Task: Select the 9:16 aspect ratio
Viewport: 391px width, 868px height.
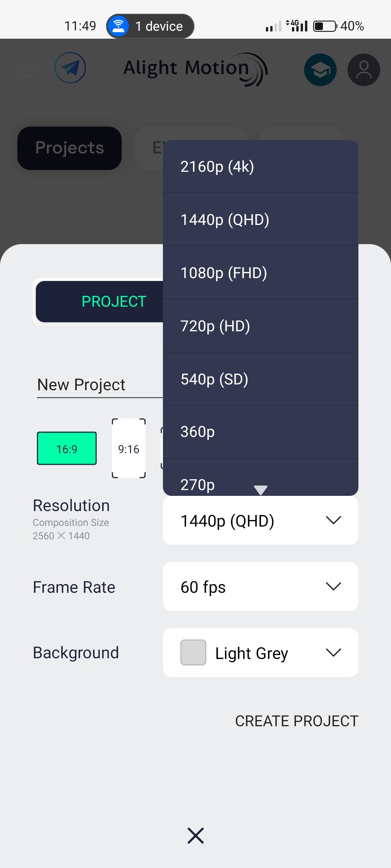Action: coord(129,448)
